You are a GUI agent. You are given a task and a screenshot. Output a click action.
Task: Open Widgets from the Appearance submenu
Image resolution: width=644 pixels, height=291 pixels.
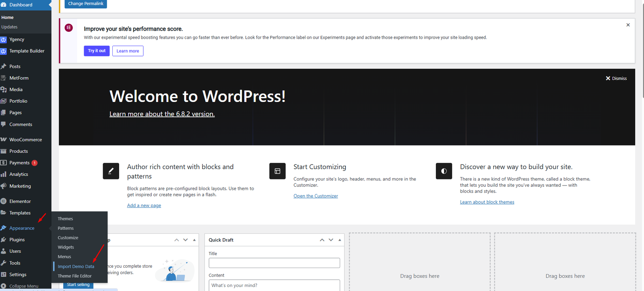click(66, 247)
